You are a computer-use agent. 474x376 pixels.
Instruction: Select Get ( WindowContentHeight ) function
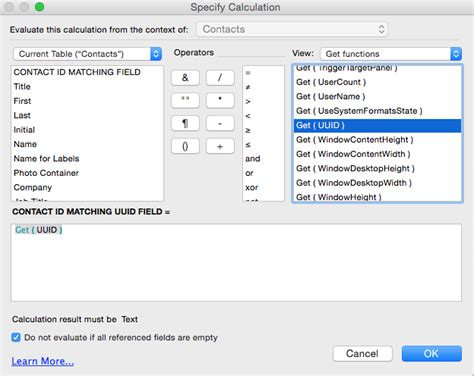(x=377, y=140)
